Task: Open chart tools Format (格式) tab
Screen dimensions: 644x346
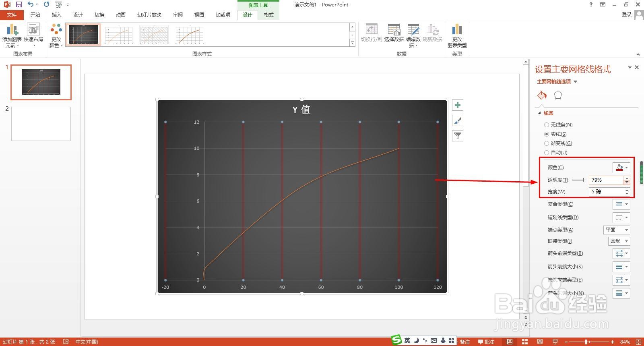Action: (269, 15)
